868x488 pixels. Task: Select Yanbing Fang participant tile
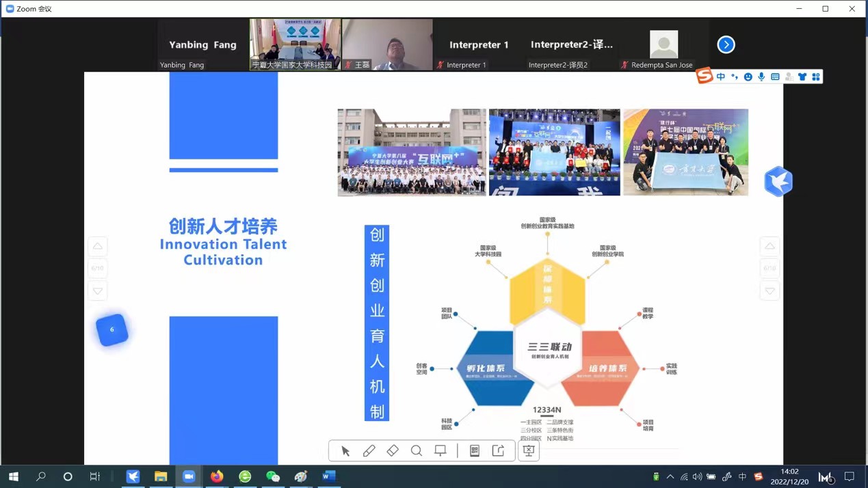point(203,44)
